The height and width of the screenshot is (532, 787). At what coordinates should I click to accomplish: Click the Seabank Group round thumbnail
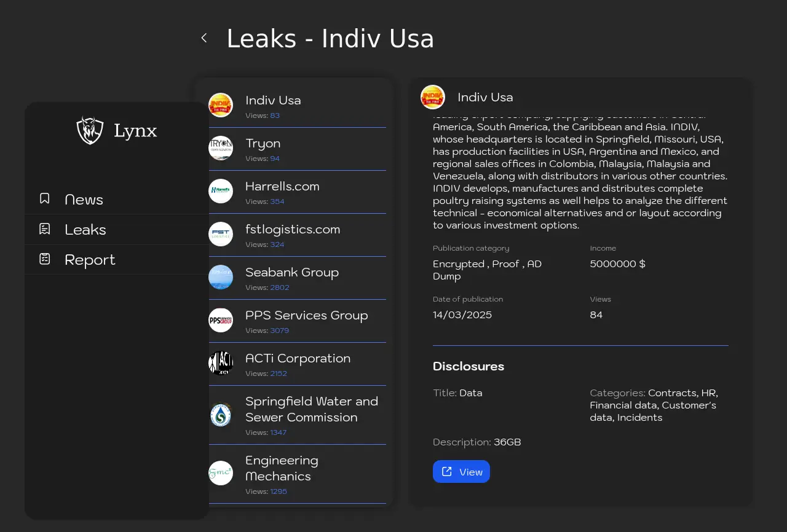click(221, 277)
